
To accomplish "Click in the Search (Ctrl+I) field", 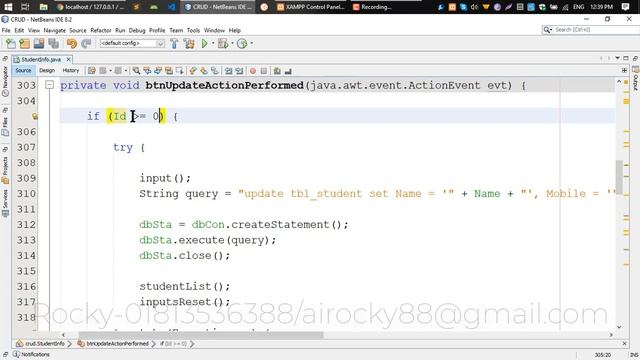I will (x=597, y=30).
